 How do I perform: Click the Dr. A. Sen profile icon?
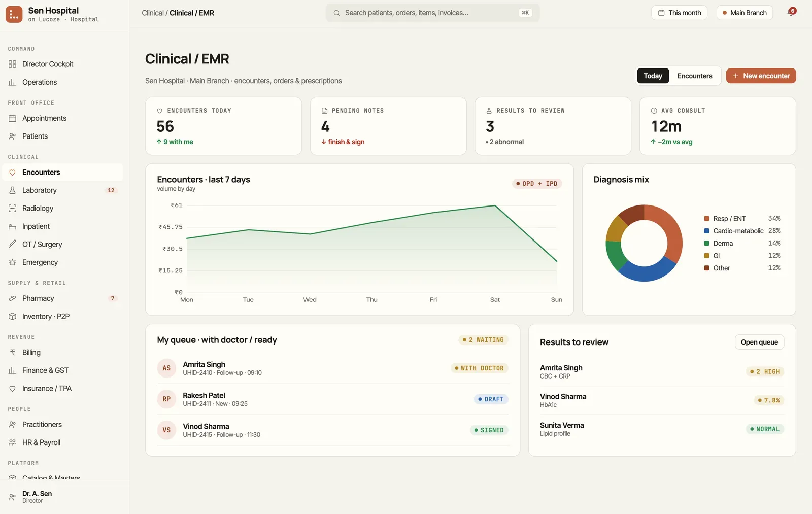pos(12,497)
